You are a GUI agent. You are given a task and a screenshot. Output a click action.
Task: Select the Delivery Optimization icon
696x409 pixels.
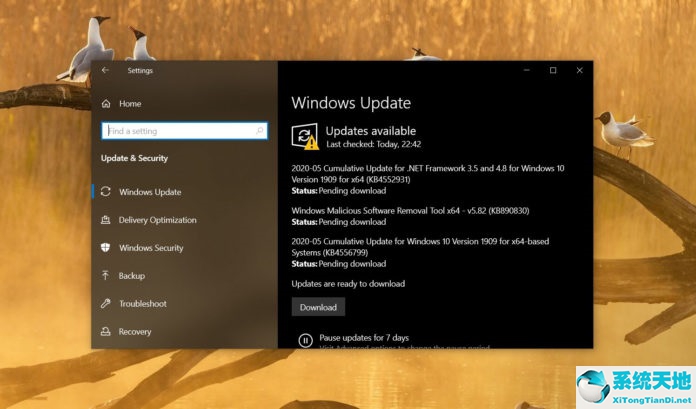pyautogui.click(x=106, y=220)
